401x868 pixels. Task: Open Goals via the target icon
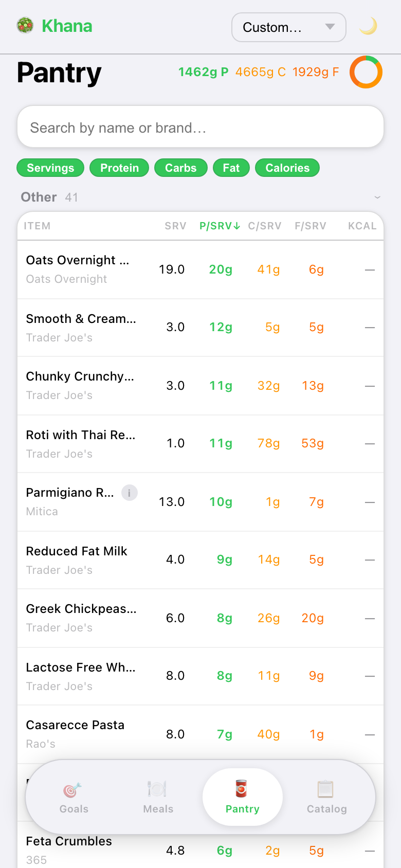pyautogui.click(x=73, y=789)
